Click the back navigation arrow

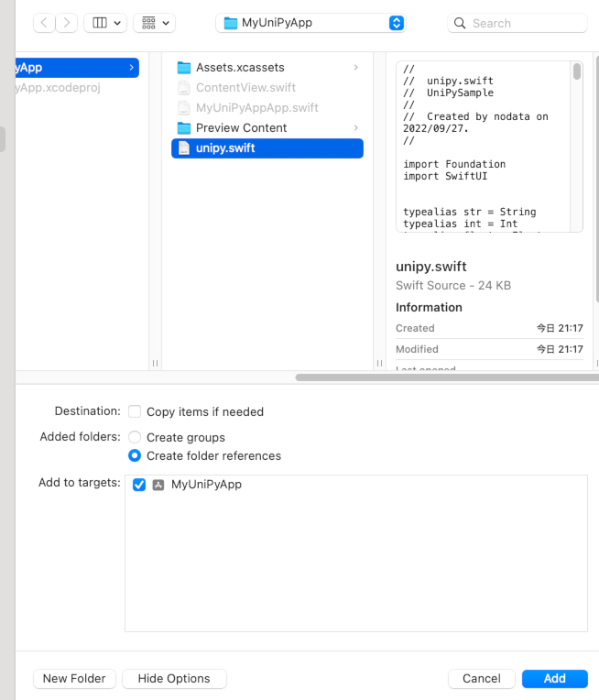(x=44, y=23)
